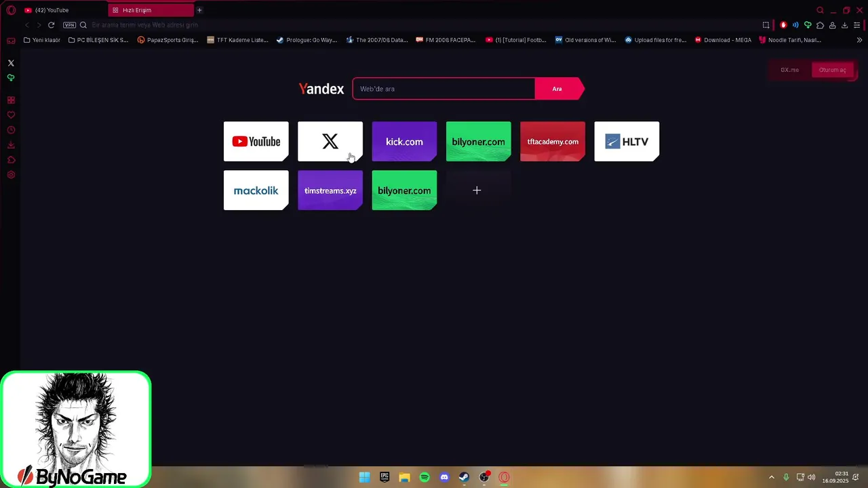Click the GX.me button

pyautogui.click(x=789, y=70)
